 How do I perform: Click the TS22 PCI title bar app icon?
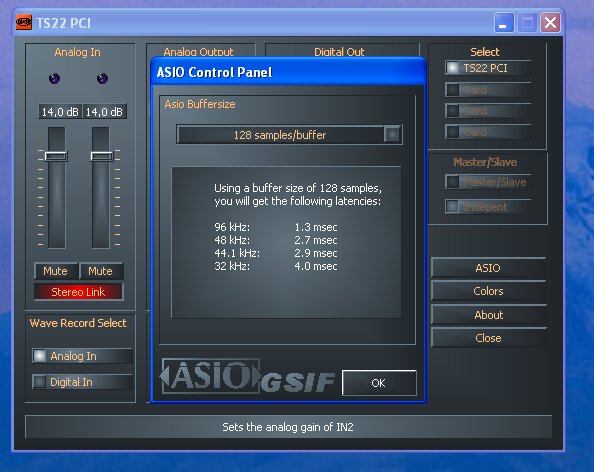pyautogui.click(x=23, y=22)
